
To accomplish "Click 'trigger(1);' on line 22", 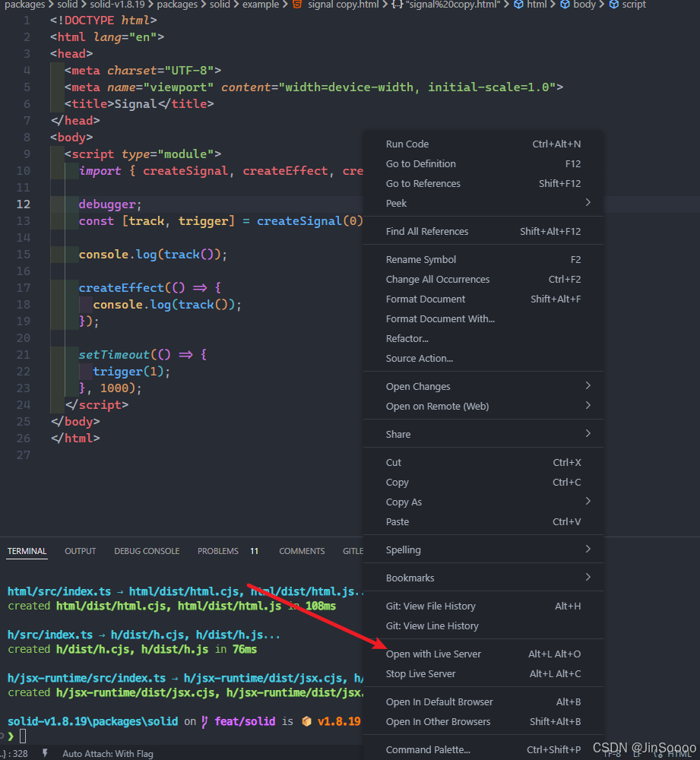I will point(131,372).
